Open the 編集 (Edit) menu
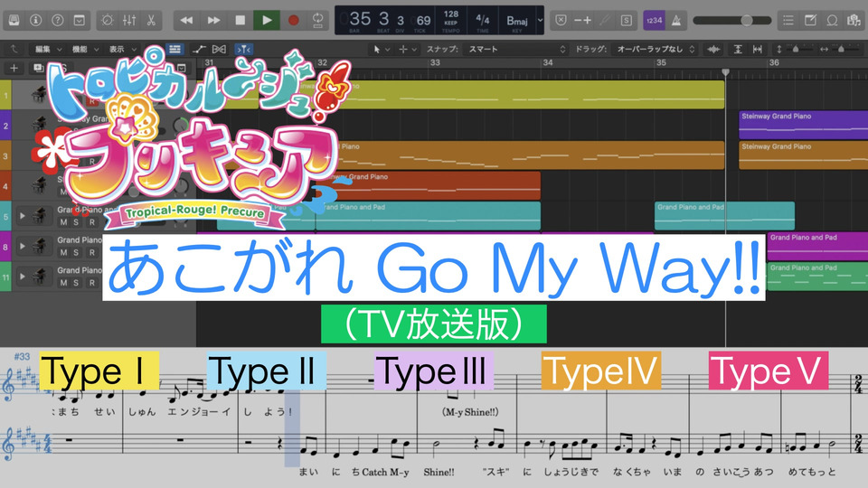The width and height of the screenshot is (868, 488). click(x=49, y=49)
